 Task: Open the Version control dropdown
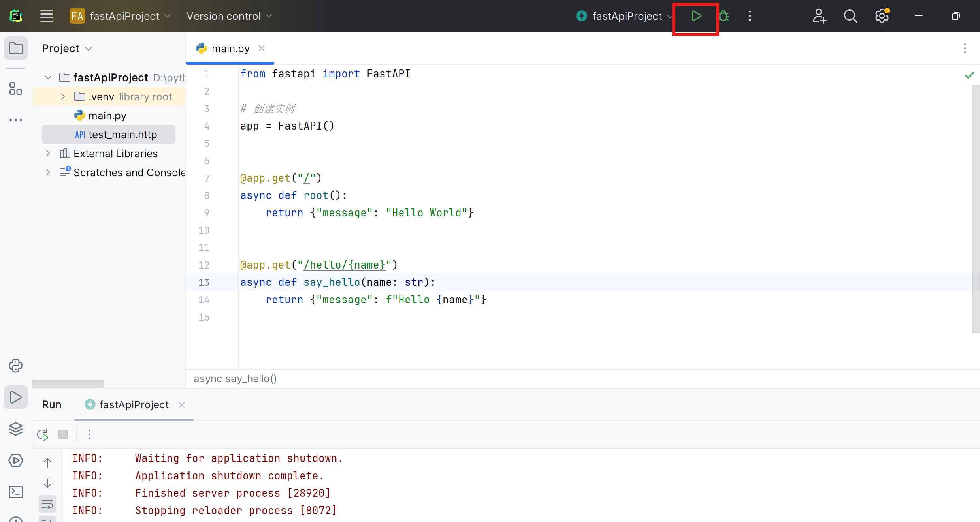pos(229,16)
